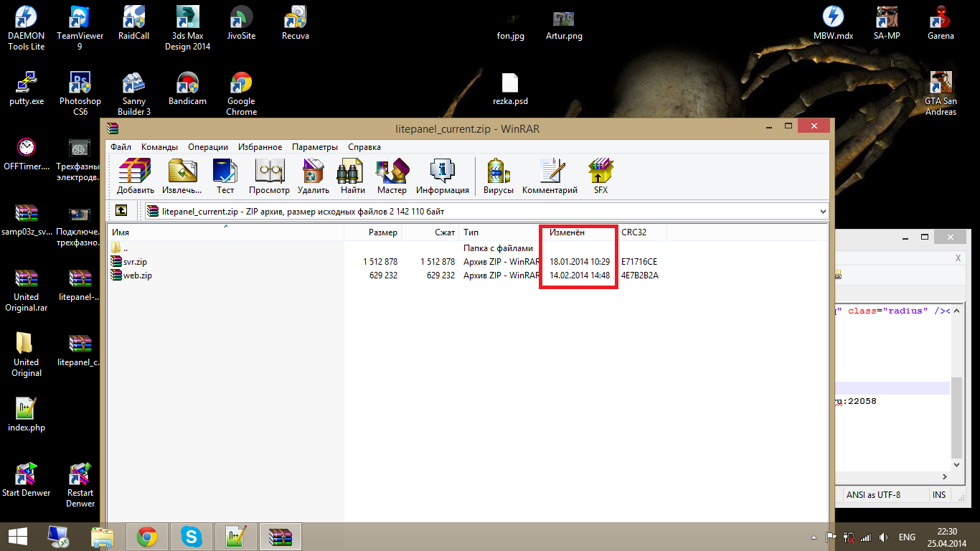980x551 pixels.
Task: Click GTA San Andreas desktop shortcut
Action: [x=941, y=93]
